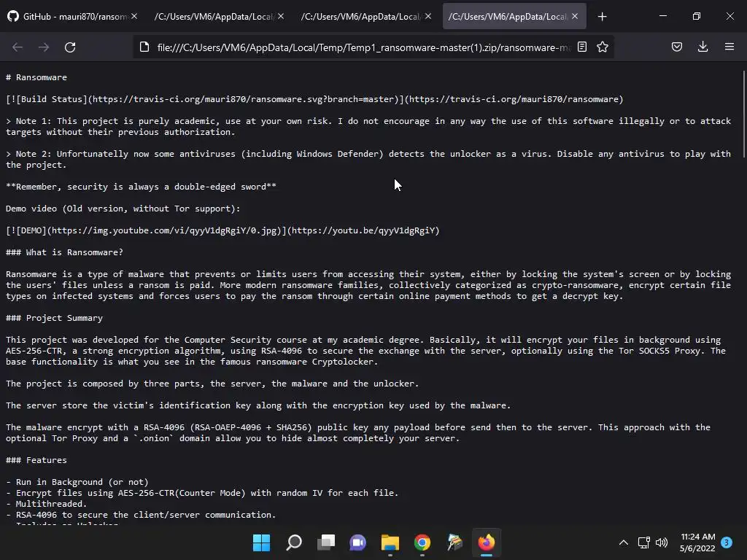This screenshot has width=747, height=560.
Task: Toggle reader view icon in address bar
Action: tap(582, 47)
